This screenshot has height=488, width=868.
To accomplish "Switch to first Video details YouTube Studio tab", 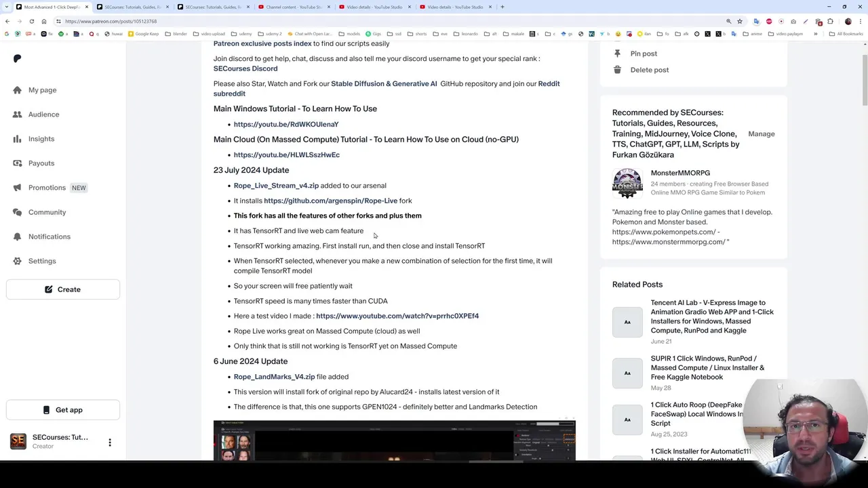I will coord(374,7).
